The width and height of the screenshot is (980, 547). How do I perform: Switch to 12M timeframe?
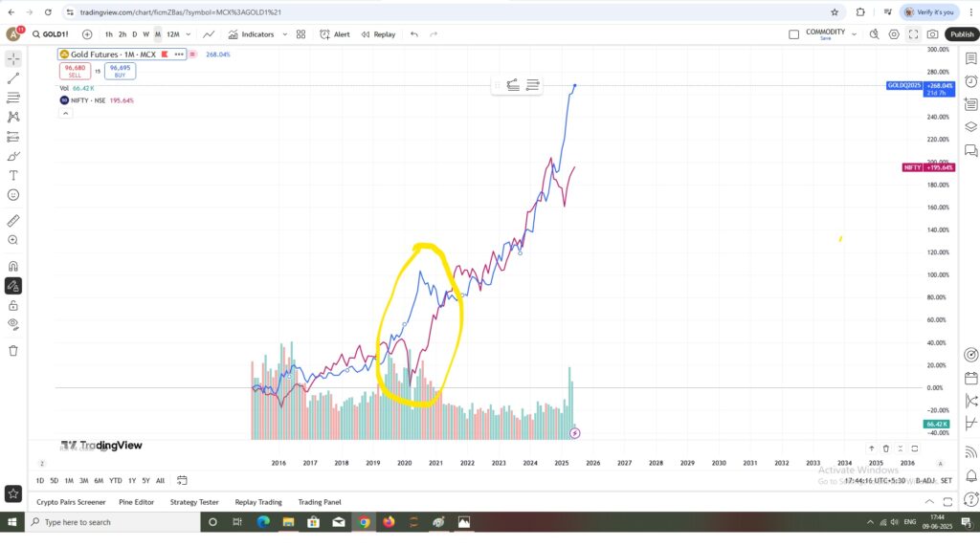click(x=173, y=34)
